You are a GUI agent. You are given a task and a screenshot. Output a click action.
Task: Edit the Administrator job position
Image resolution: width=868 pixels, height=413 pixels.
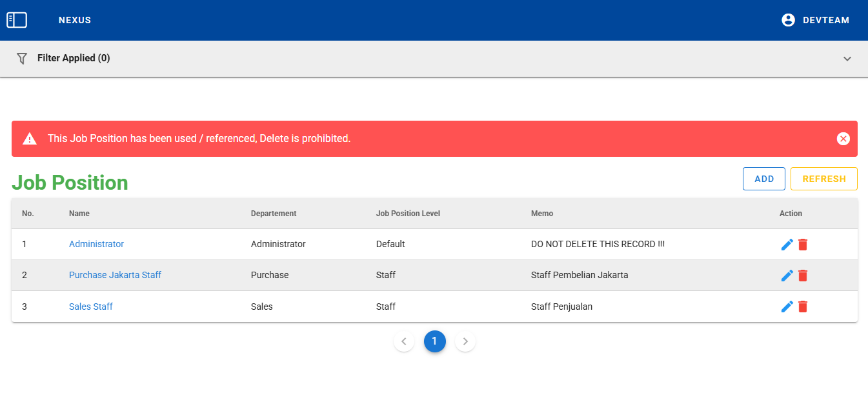point(787,245)
